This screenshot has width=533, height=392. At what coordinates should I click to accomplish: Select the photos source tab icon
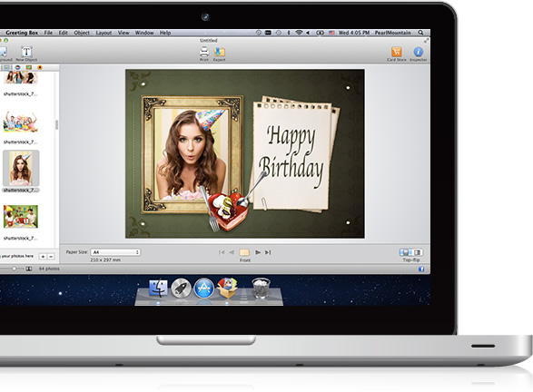point(6,67)
